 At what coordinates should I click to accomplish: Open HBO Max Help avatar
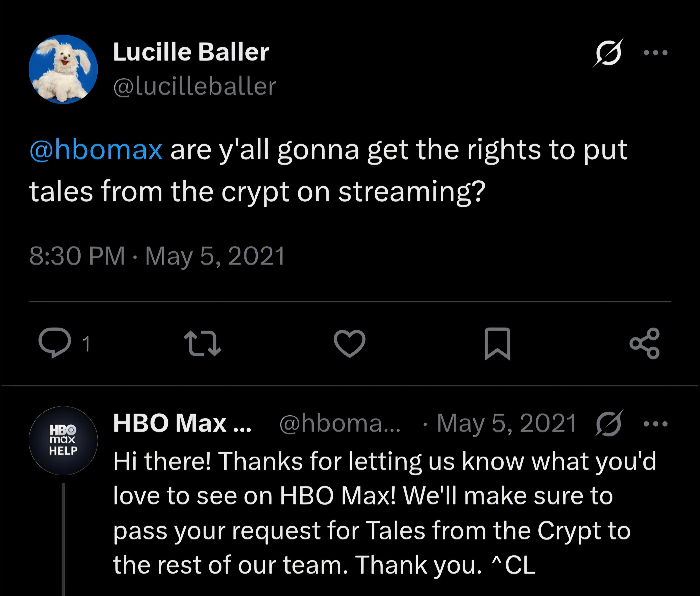pyautogui.click(x=63, y=440)
